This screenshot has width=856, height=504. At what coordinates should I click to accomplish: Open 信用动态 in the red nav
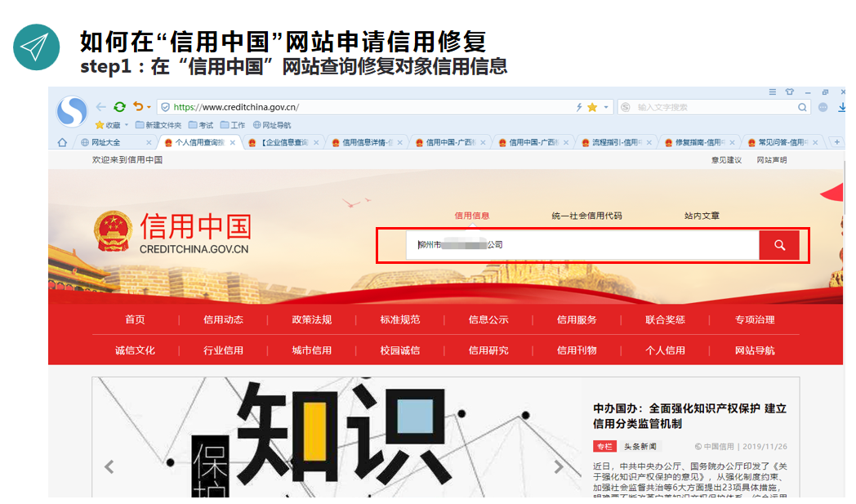click(223, 319)
